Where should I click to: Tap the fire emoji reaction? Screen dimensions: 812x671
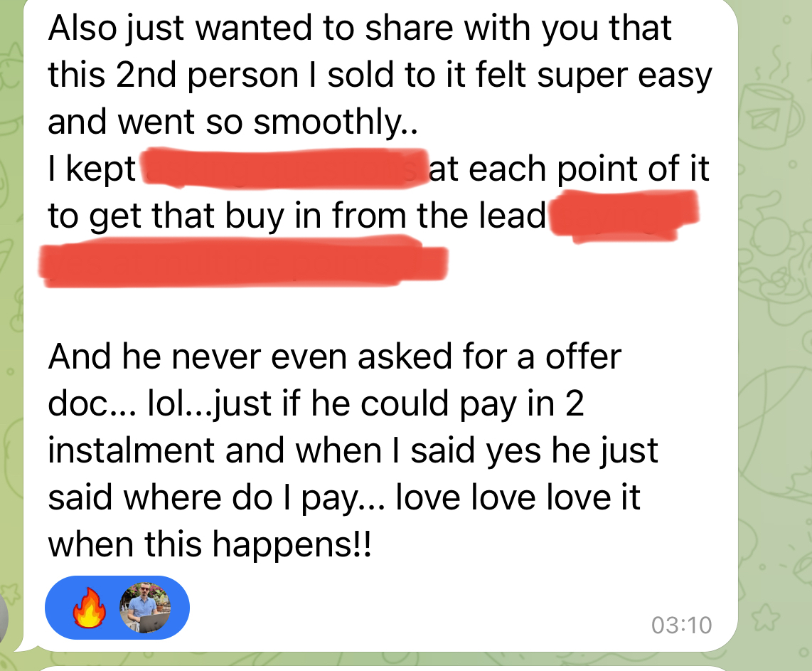(x=89, y=608)
